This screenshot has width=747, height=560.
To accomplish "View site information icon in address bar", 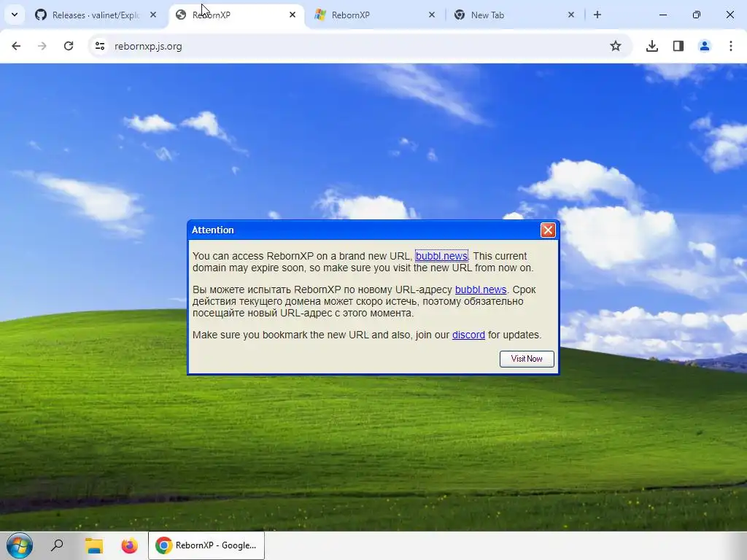I will click(x=99, y=46).
